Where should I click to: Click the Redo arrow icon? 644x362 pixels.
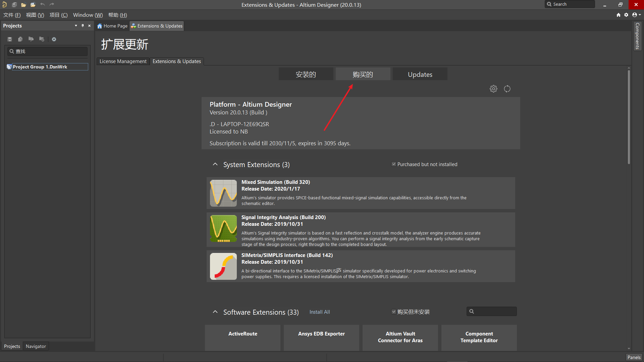coord(52,5)
